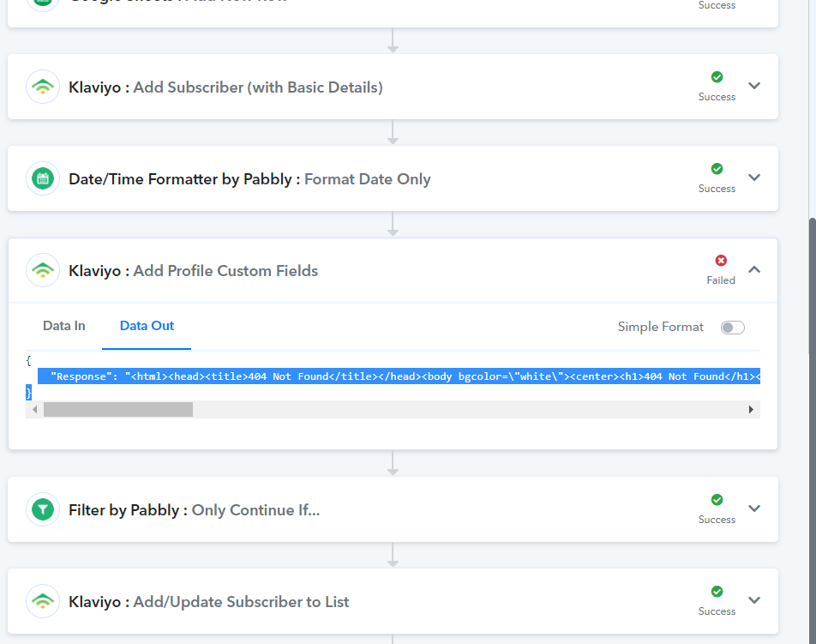
Task: Switch to the Data In tab
Action: coord(64,326)
